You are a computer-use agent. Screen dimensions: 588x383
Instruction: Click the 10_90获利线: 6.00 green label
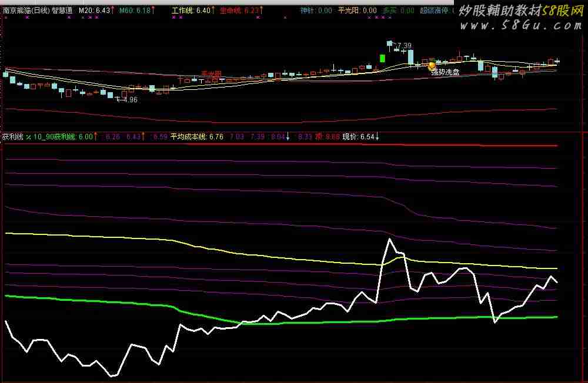tap(63, 137)
